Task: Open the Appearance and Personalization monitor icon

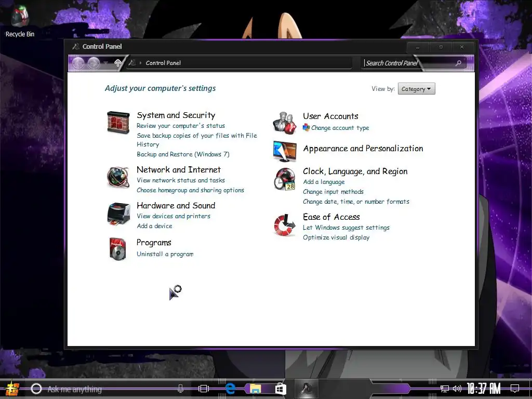Action: click(285, 151)
